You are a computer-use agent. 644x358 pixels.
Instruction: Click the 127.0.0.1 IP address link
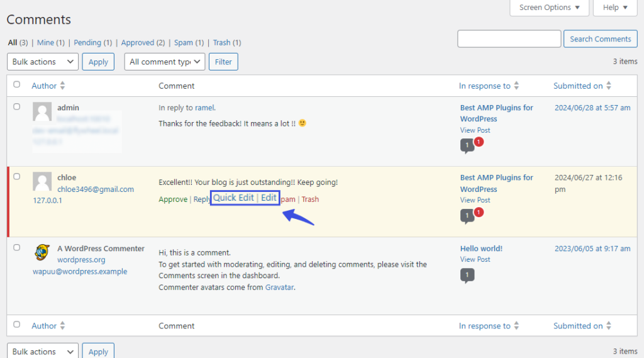pos(47,201)
